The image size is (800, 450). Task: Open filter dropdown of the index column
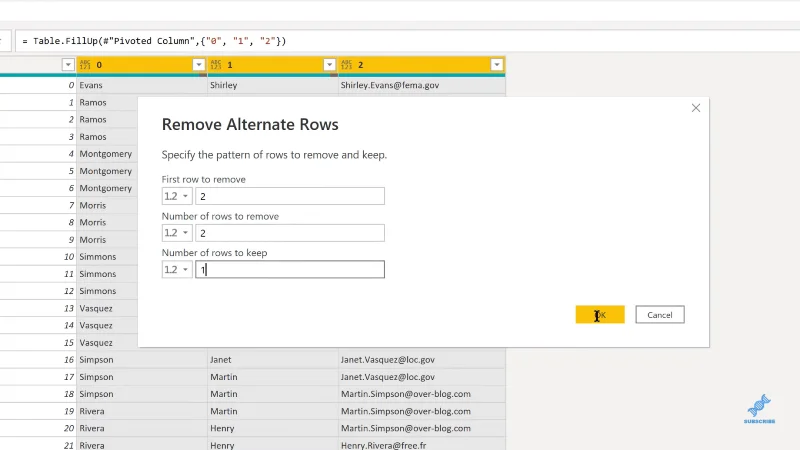68,65
